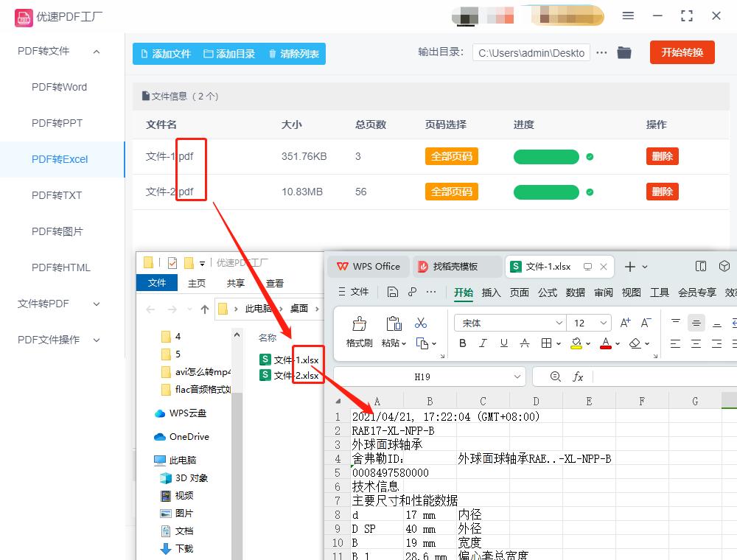
Task: Expand the 文件转PDF sidebar section
Action: click(x=41, y=304)
